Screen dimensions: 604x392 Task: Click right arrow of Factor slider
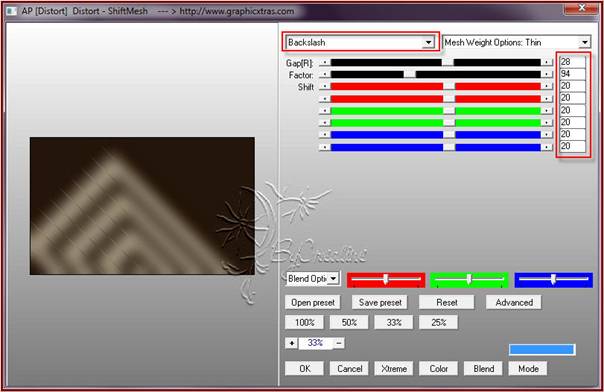pos(547,74)
